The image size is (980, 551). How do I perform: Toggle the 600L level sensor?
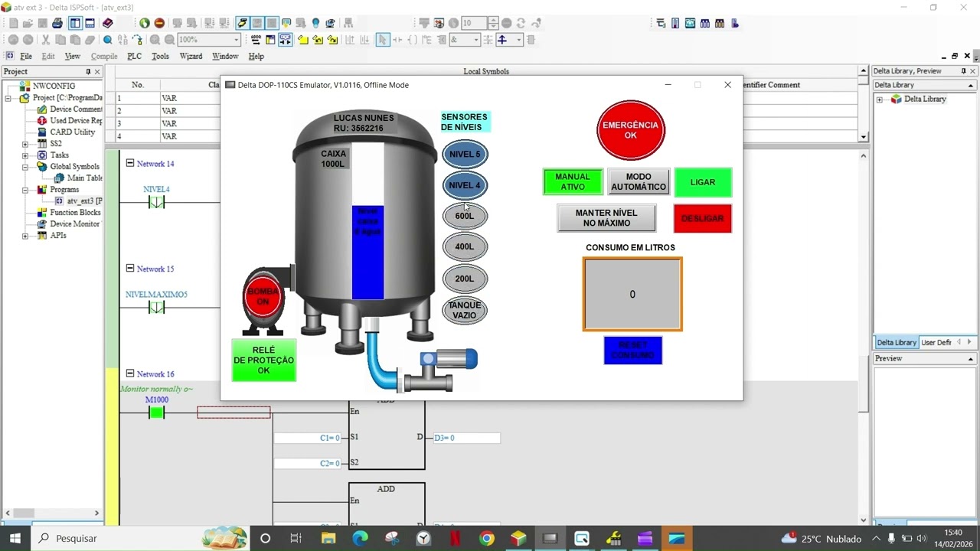coord(465,216)
